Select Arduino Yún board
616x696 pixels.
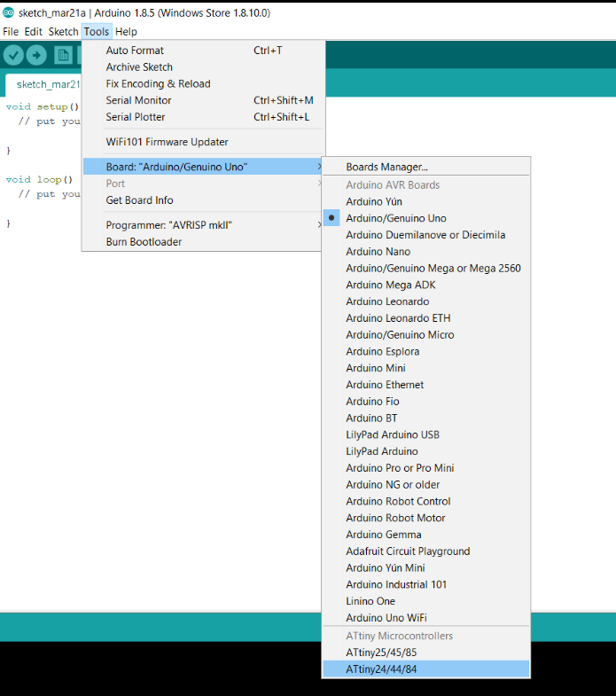426,201
